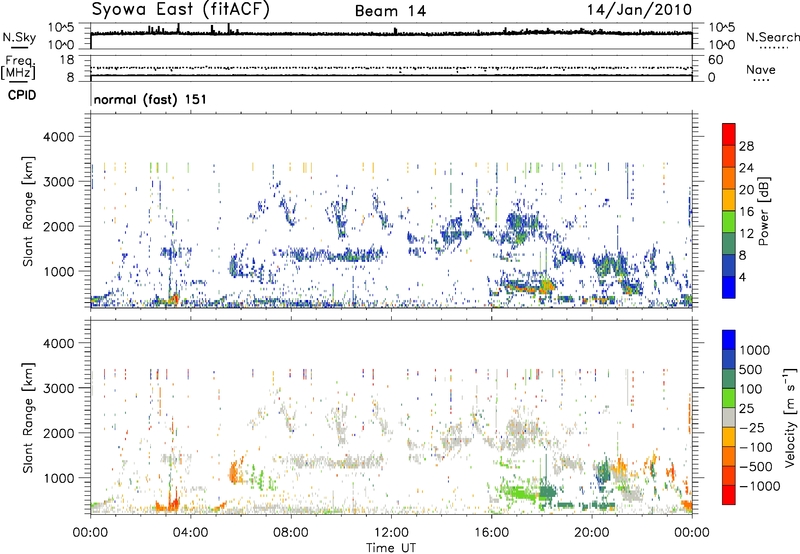Click the '1000' value on Velocity colorbar

(755, 350)
